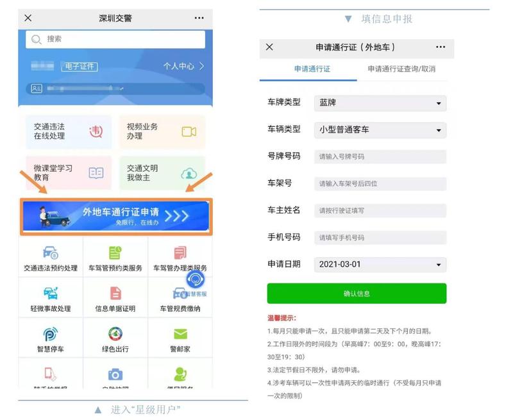The image size is (513, 420).
Task: Tap 车驾管预约类服务 icon
Action: point(115,253)
